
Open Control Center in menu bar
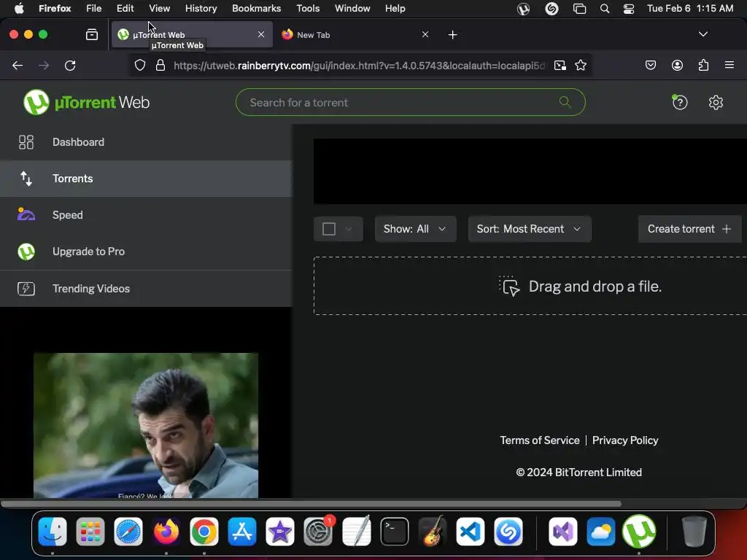(x=628, y=9)
